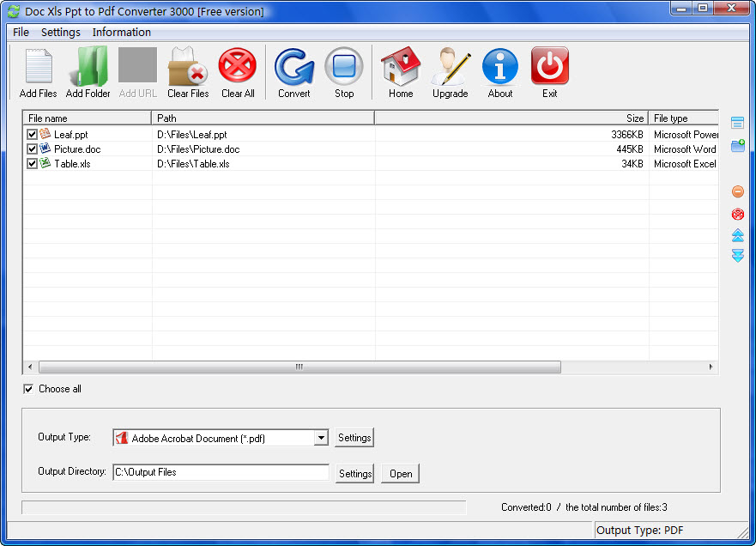Screen dimensions: 756x546
Task: Open the Information menu
Action: coord(121,32)
